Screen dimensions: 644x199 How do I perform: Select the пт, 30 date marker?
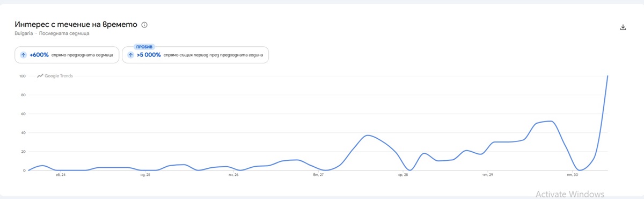pyautogui.click(x=573, y=175)
